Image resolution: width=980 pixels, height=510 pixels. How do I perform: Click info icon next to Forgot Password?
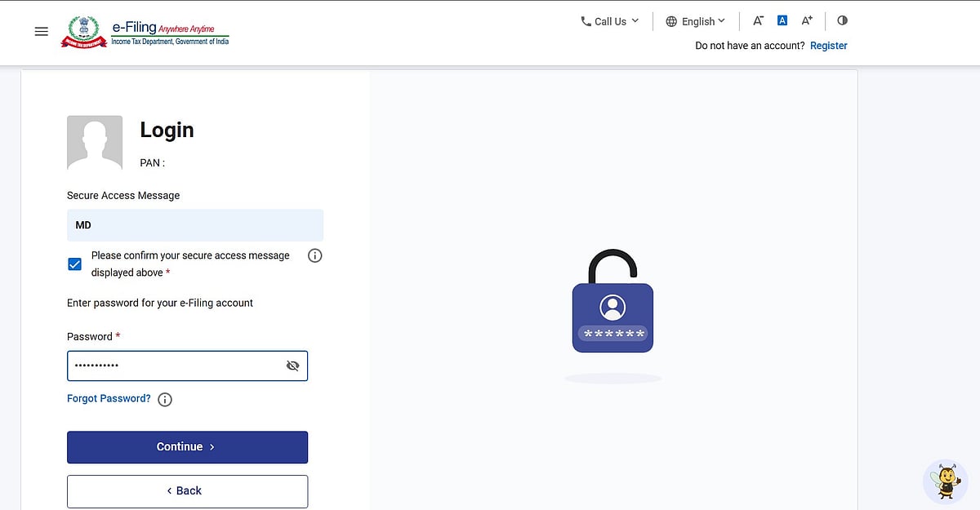[165, 399]
